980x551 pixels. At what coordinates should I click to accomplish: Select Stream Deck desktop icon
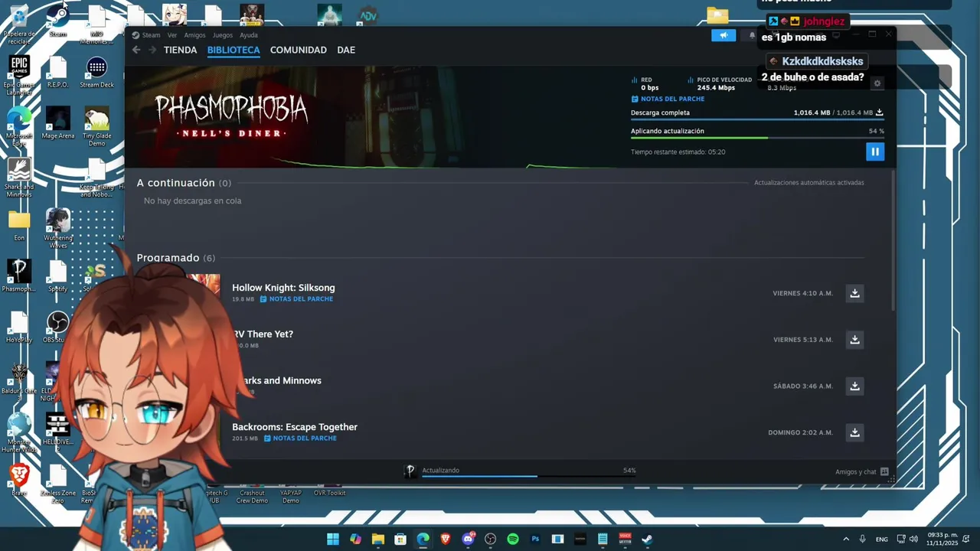(96, 73)
